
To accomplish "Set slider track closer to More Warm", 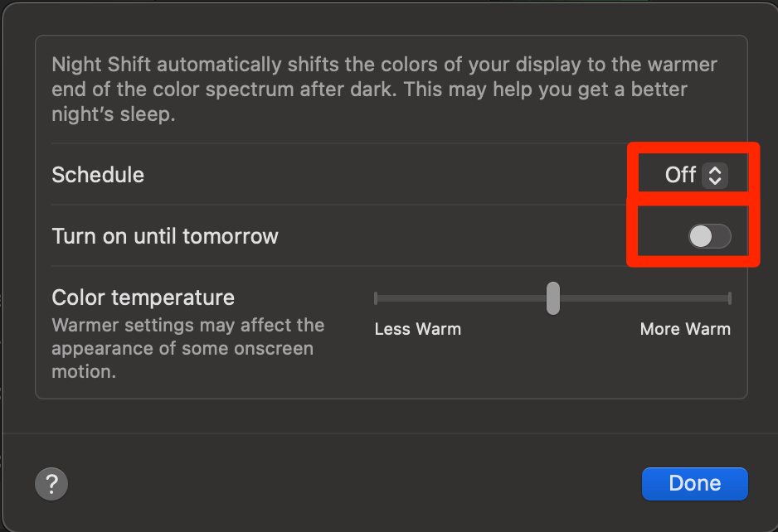I will pyautogui.click(x=645, y=298).
